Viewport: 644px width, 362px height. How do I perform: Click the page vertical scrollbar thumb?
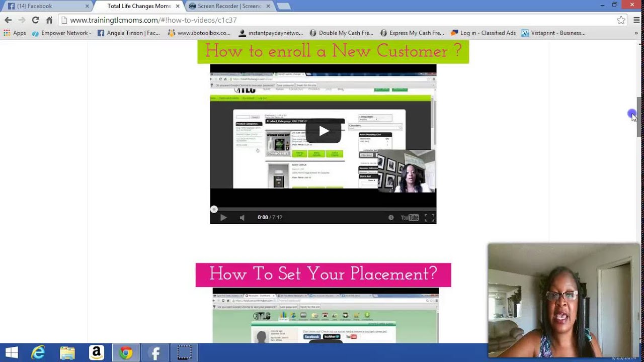click(x=639, y=117)
